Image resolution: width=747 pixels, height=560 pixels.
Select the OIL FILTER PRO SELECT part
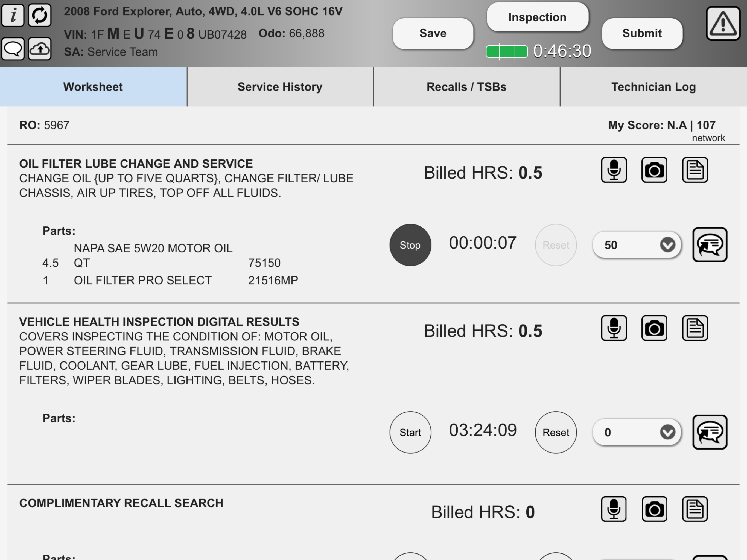click(x=142, y=280)
